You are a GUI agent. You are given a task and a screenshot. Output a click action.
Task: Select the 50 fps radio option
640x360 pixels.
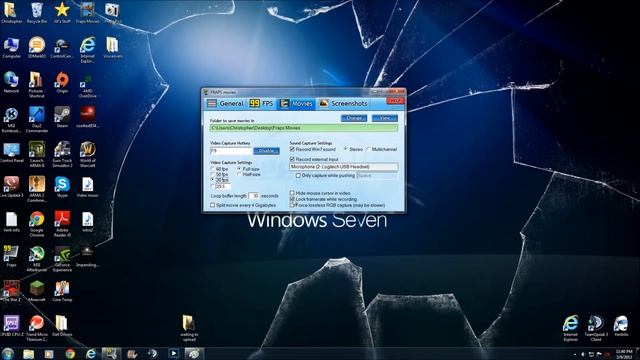click(213, 175)
